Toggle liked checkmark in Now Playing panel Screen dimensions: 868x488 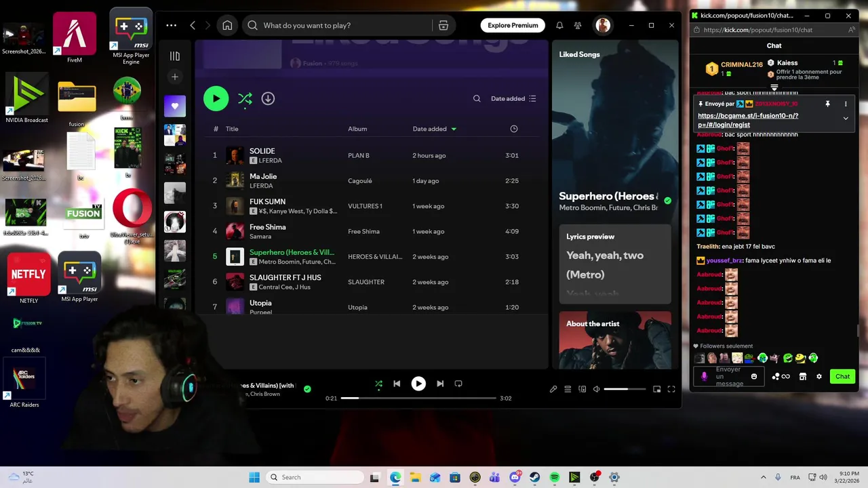(668, 201)
